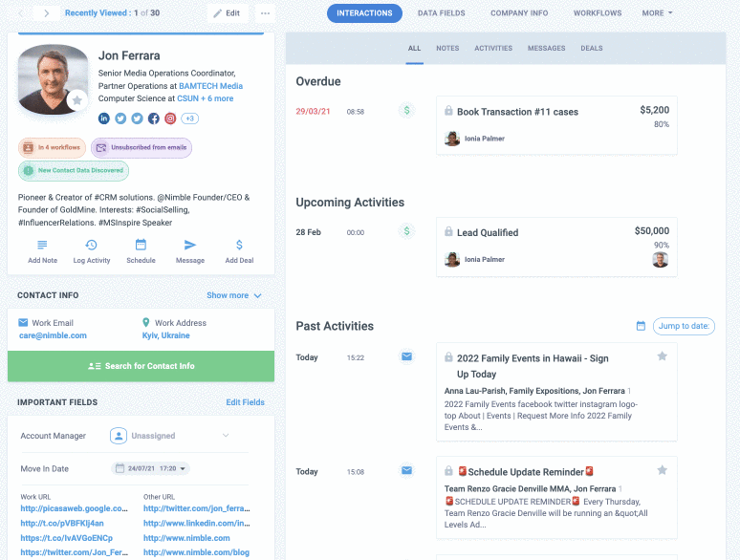The image size is (740, 560).
Task: Switch to the Data Fields tab
Action: [x=441, y=13]
